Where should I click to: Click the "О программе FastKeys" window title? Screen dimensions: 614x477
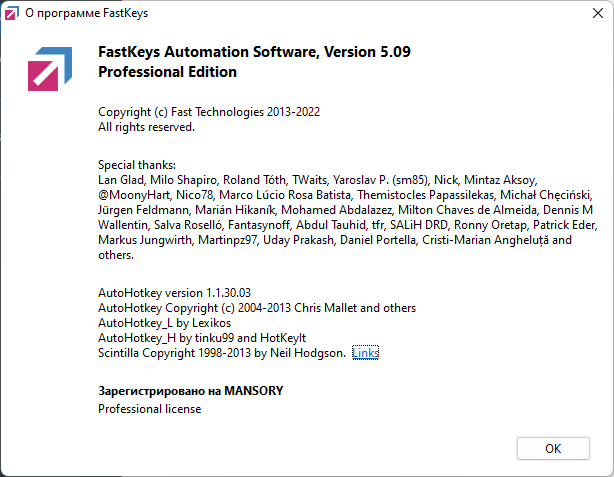tap(79, 15)
